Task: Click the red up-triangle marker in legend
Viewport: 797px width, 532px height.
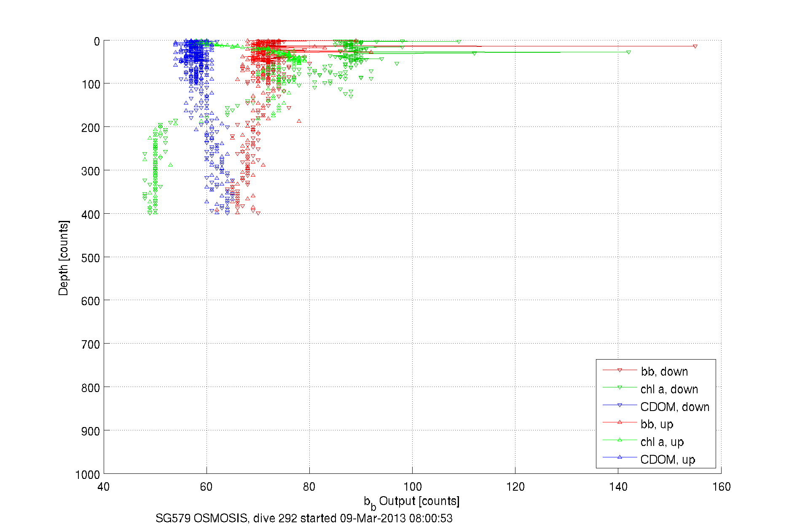Action: coord(620,422)
